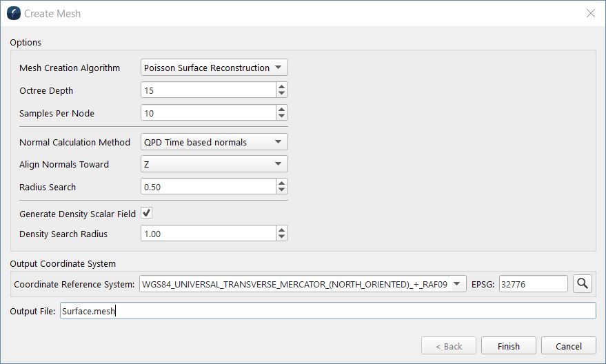
Task: Click the Radius Search value field
Action: coord(208,187)
